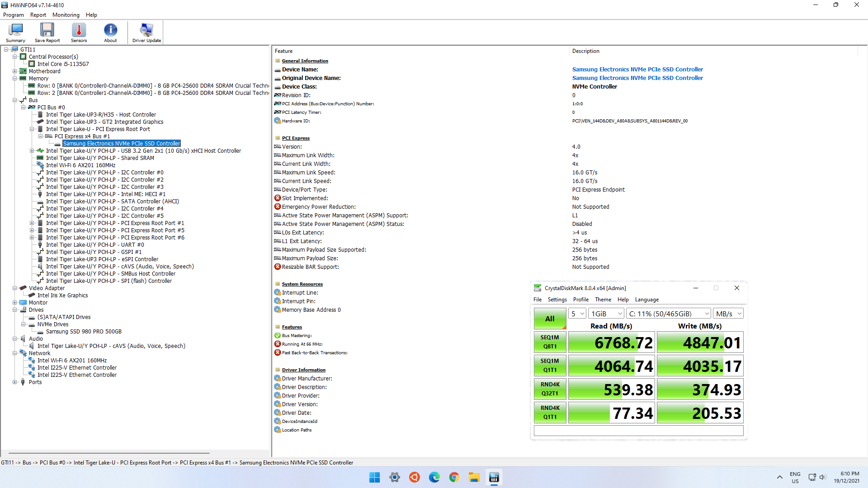Screen dimensions: 868x488
Task: Open test count dropdown showing 5
Action: coord(577,314)
